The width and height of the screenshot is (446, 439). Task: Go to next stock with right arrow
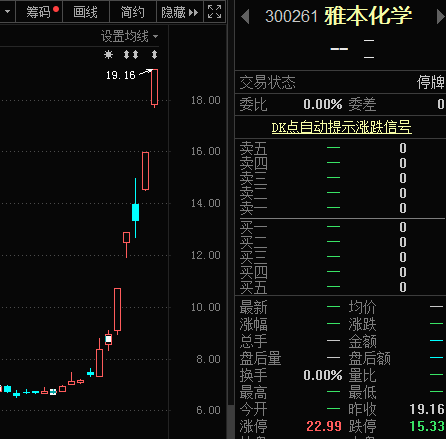pos(441,16)
